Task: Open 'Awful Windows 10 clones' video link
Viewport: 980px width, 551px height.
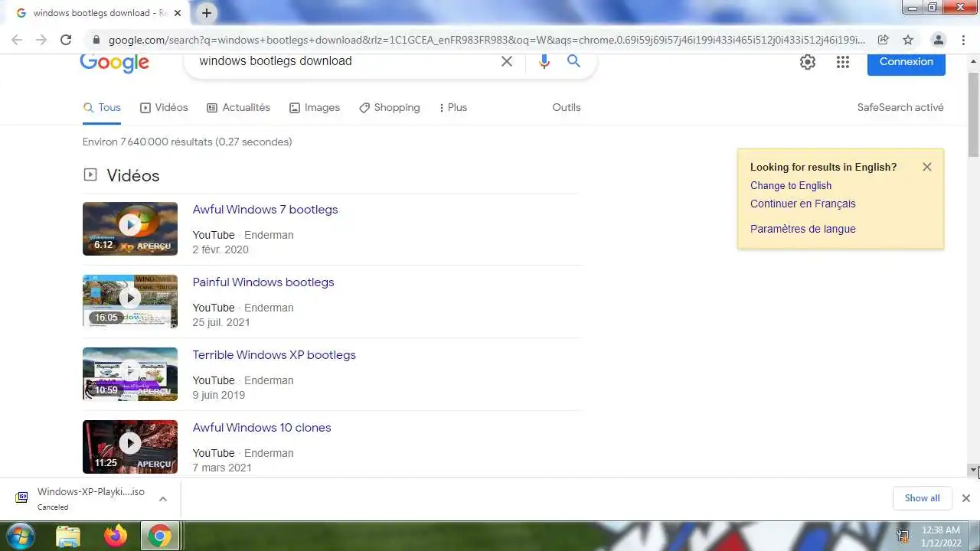Action: tap(262, 428)
